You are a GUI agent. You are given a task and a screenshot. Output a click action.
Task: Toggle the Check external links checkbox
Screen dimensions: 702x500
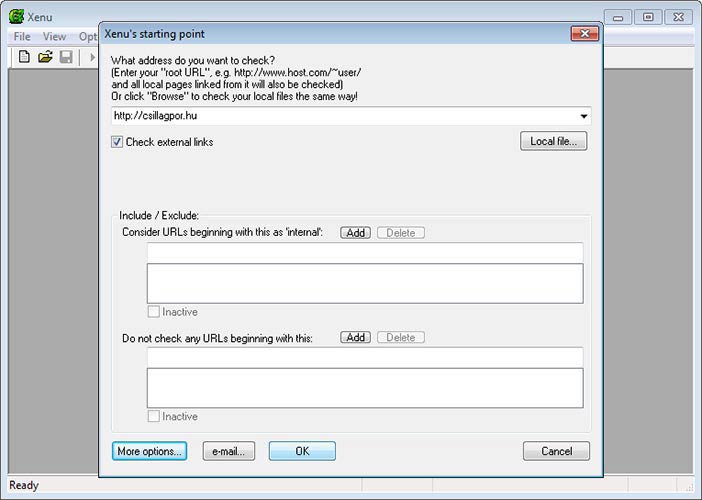pyautogui.click(x=118, y=142)
